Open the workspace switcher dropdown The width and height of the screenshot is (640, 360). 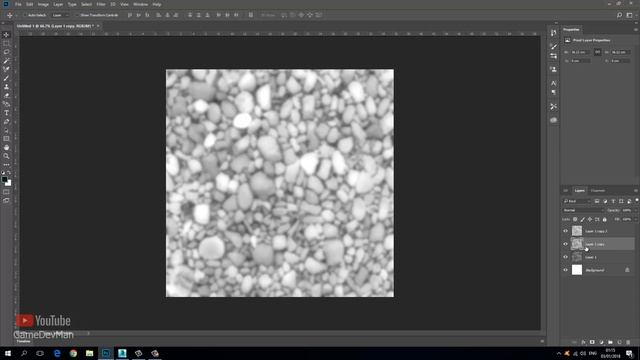pos(629,15)
